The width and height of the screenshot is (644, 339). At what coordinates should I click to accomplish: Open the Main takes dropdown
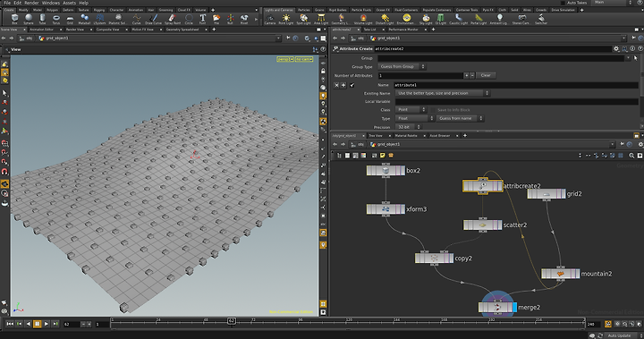click(613, 3)
